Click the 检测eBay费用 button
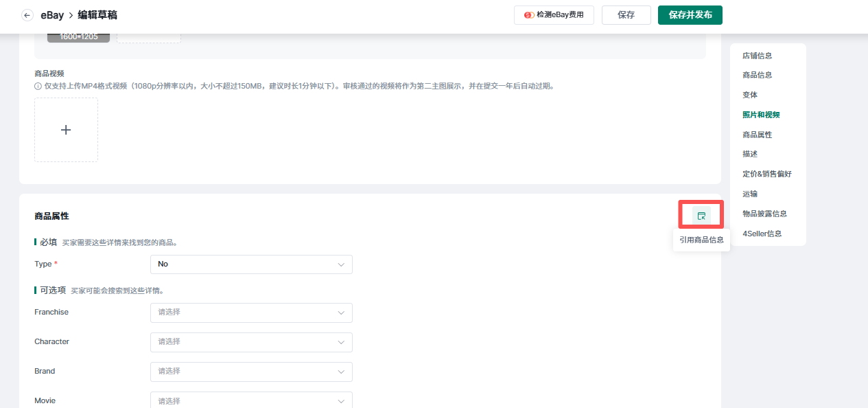Image resolution: width=868 pixels, height=408 pixels. (554, 15)
